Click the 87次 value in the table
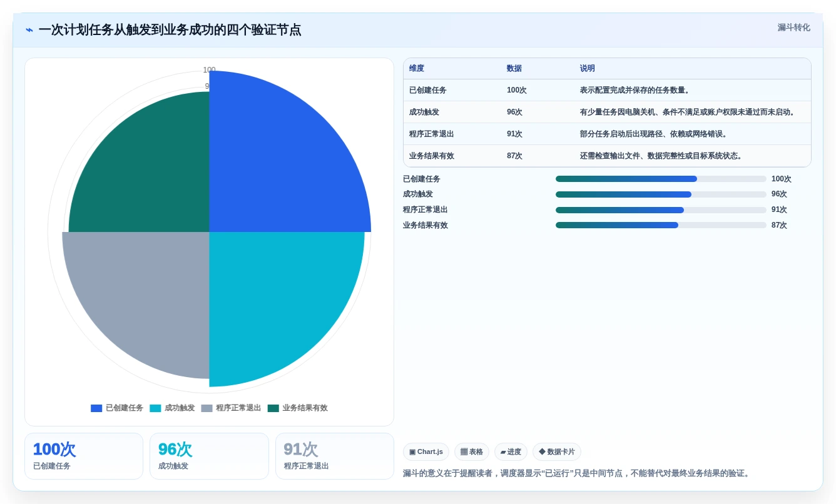Screen dimensions: 836x504 click(514, 156)
